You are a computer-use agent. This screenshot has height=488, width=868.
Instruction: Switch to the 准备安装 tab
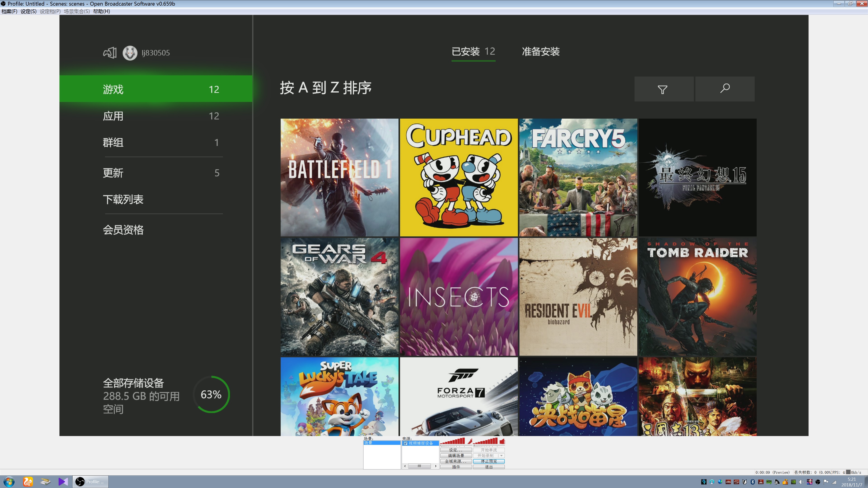click(x=540, y=52)
